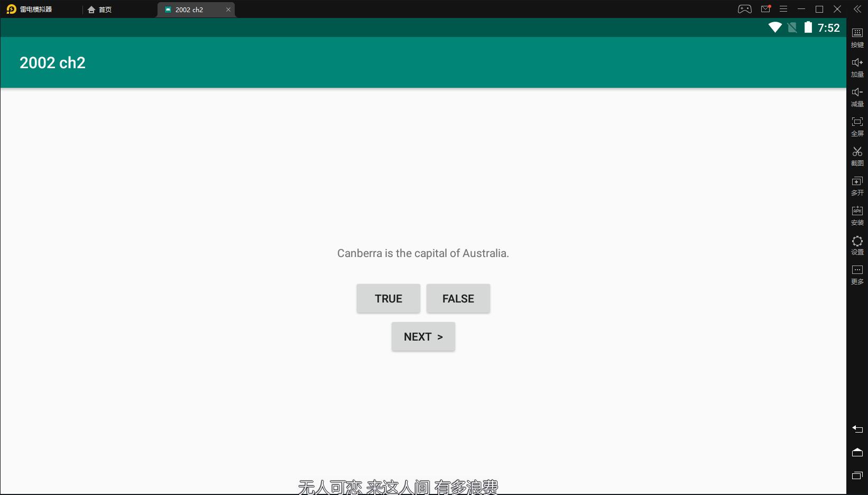Switch to the 首页 home tab

100,10
